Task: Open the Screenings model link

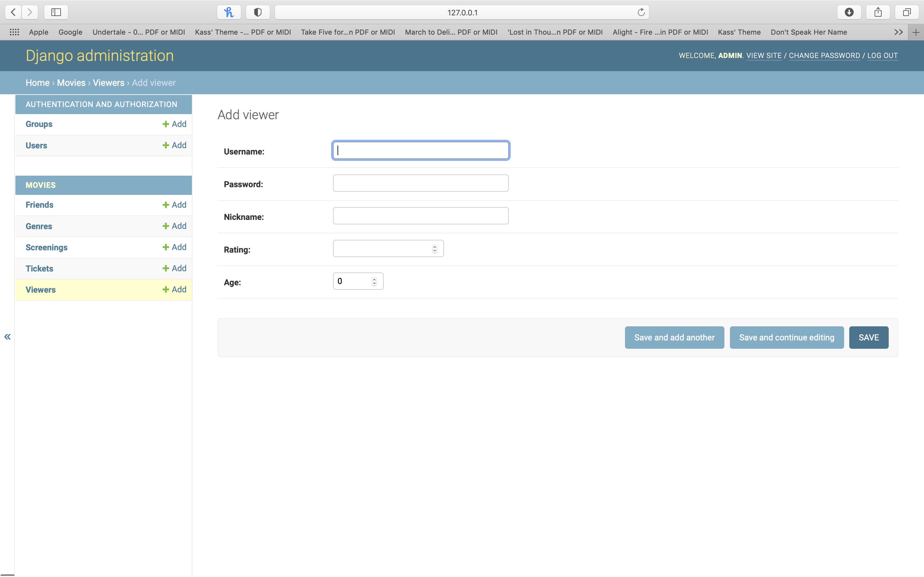Action: 47,247
